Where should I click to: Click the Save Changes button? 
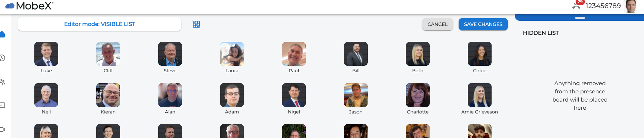(483, 24)
